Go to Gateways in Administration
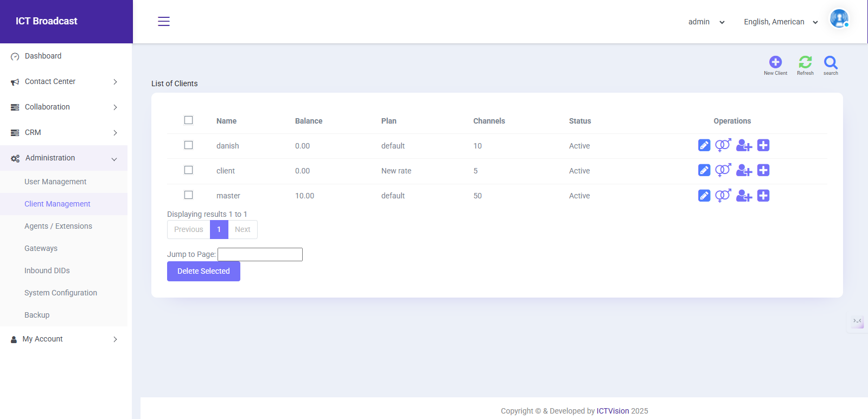Image resolution: width=868 pixels, height=419 pixels. click(x=41, y=248)
